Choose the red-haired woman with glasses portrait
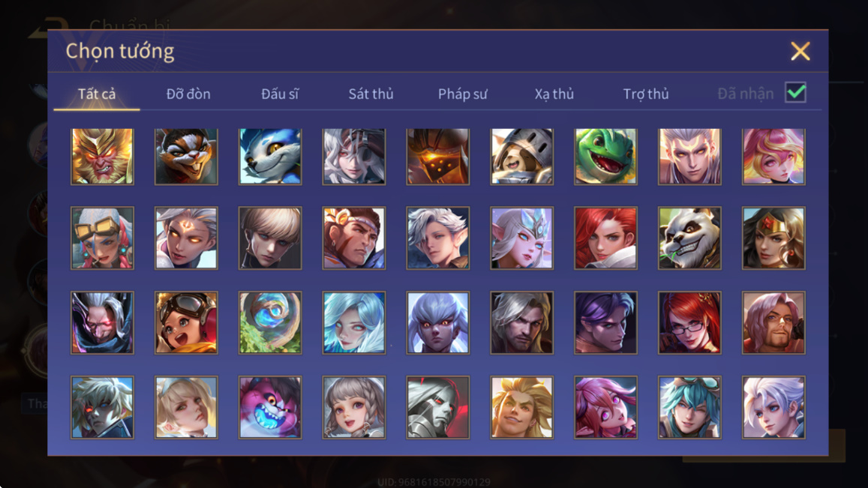868x488 pixels. click(689, 322)
